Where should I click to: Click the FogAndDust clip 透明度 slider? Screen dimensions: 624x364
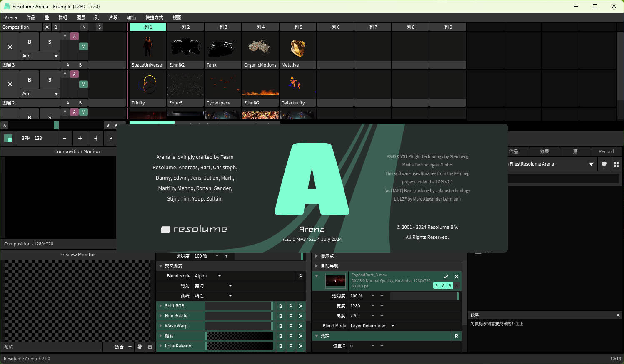[424, 296]
